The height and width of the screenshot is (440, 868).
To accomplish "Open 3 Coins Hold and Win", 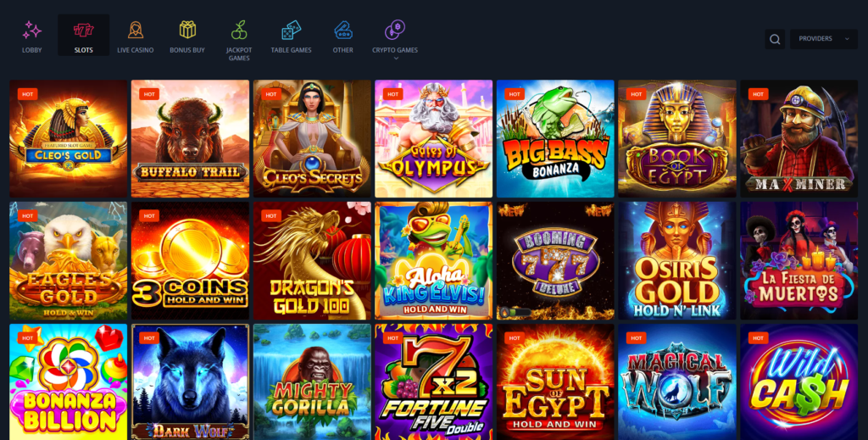I will click(190, 260).
